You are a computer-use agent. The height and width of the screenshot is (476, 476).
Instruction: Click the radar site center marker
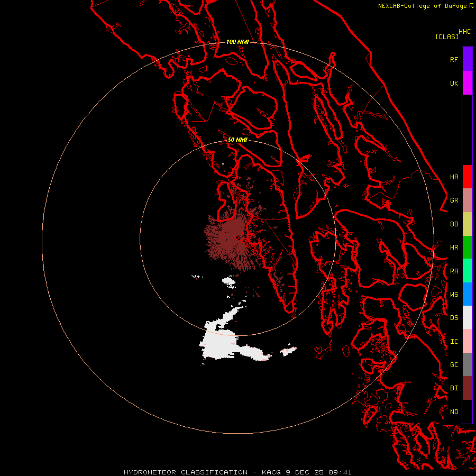[x=237, y=237]
